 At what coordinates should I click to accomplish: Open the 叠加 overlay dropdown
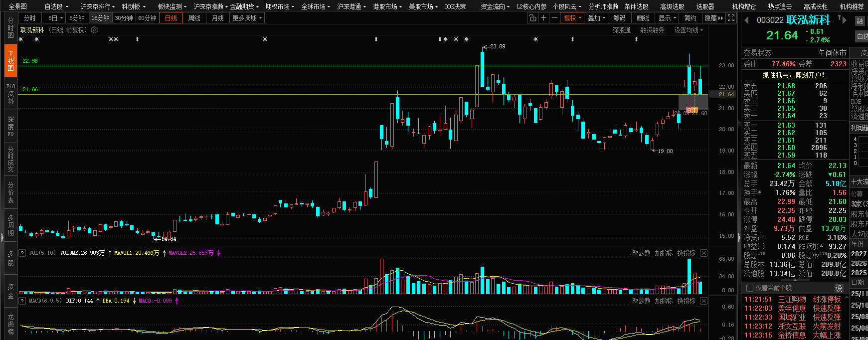coord(597,18)
